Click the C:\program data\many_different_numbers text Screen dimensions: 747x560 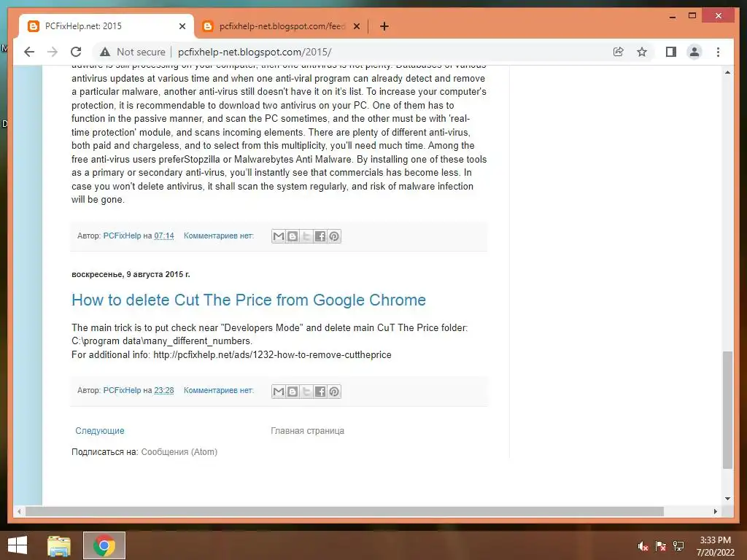point(162,341)
